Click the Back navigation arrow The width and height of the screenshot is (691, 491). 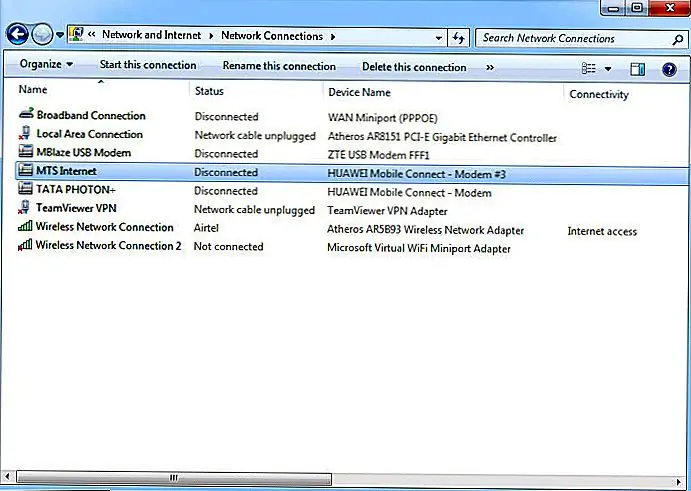[x=18, y=36]
